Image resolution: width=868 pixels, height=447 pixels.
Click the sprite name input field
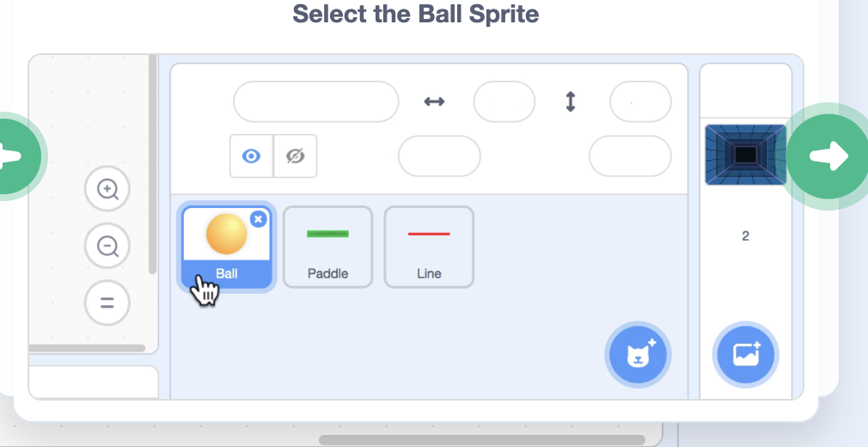315,102
